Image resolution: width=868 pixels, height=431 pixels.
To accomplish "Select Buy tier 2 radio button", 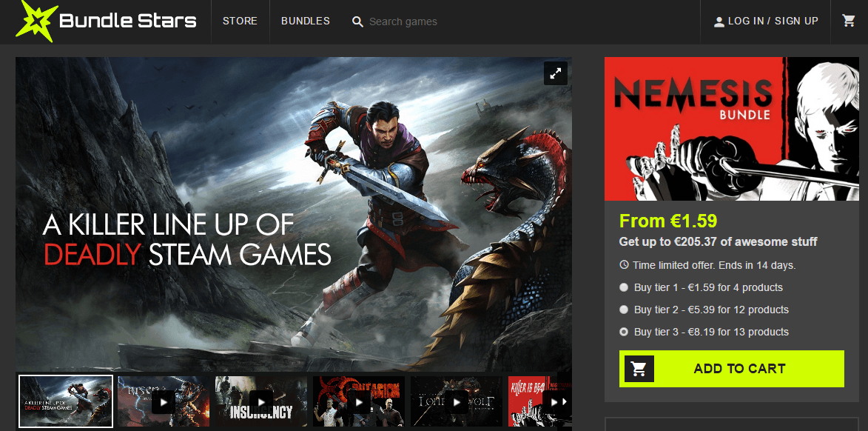I will (x=624, y=310).
